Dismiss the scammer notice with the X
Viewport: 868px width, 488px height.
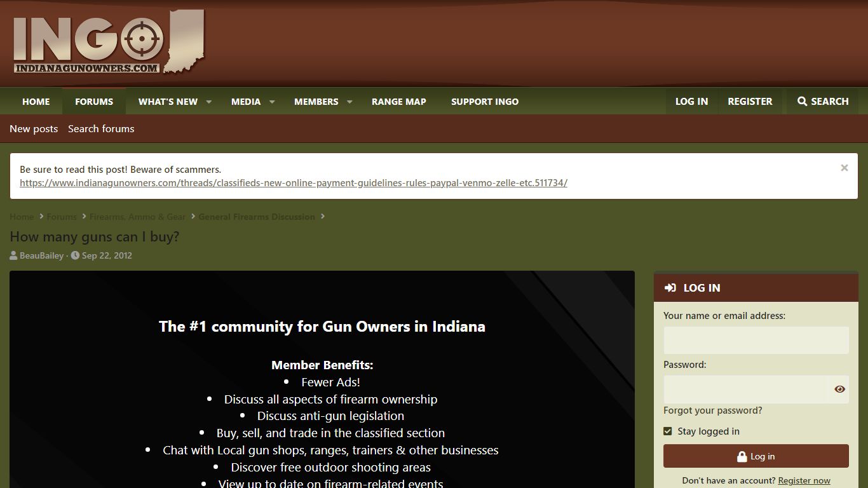coord(844,168)
